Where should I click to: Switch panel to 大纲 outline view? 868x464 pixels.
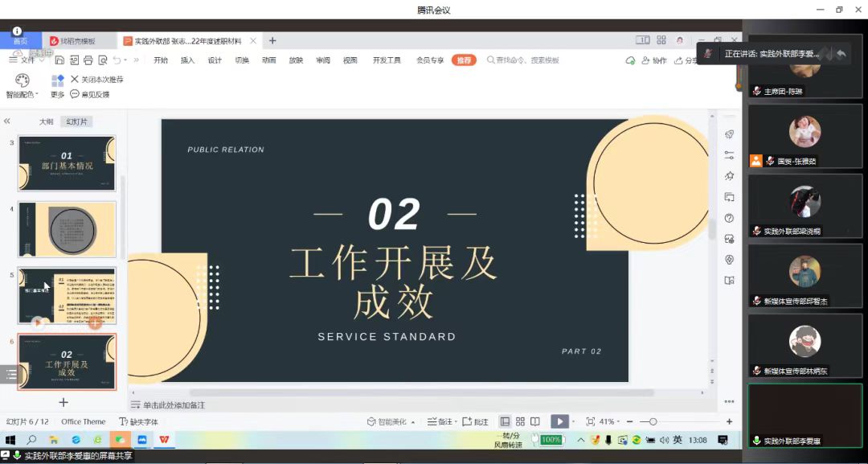(47, 121)
